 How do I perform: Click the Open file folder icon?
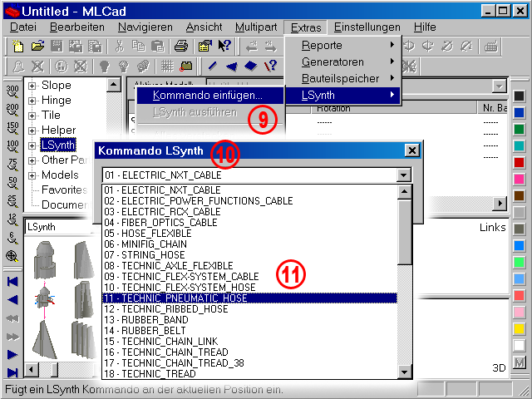pos(37,47)
